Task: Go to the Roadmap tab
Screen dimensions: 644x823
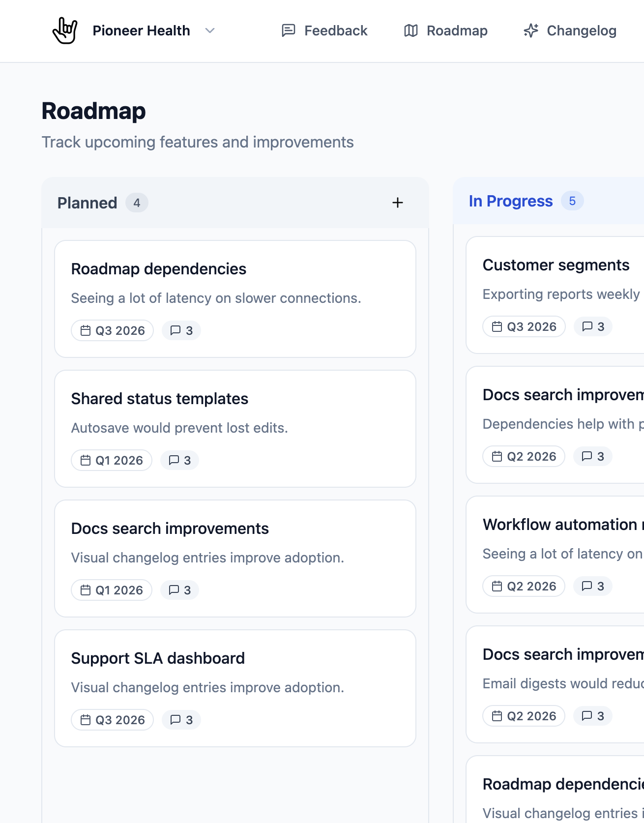Action: (x=445, y=30)
